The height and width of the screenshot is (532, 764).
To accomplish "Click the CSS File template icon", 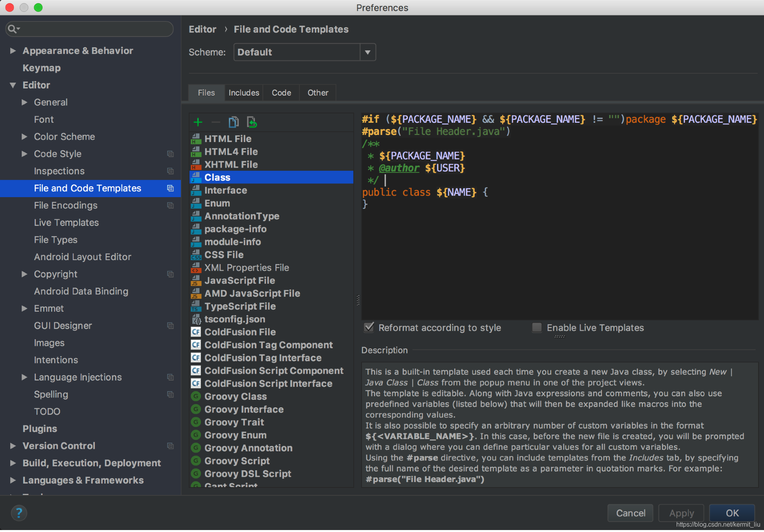I will point(196,255).
